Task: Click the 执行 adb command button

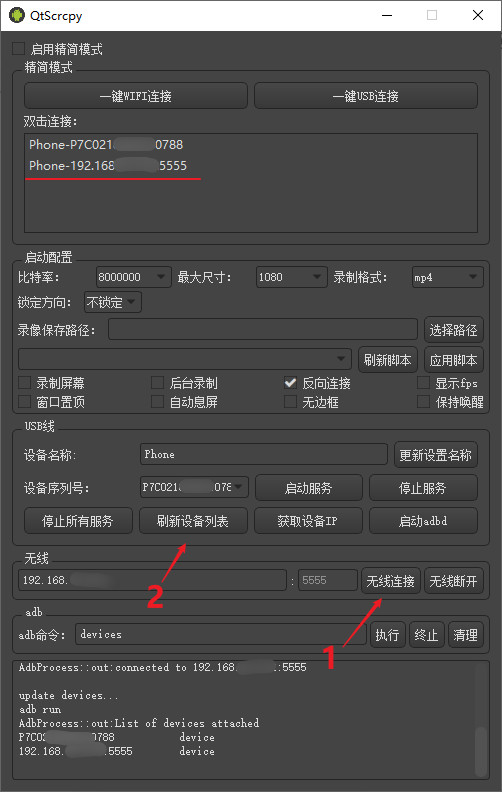Action: click(x=387, y=635)
